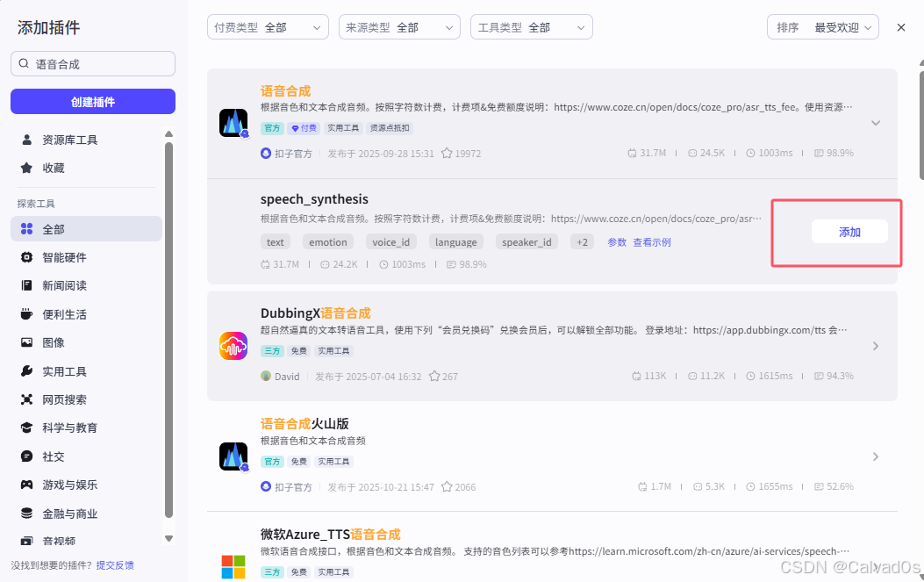Close the 添加插件 dialog

click(x=901, y=27)
